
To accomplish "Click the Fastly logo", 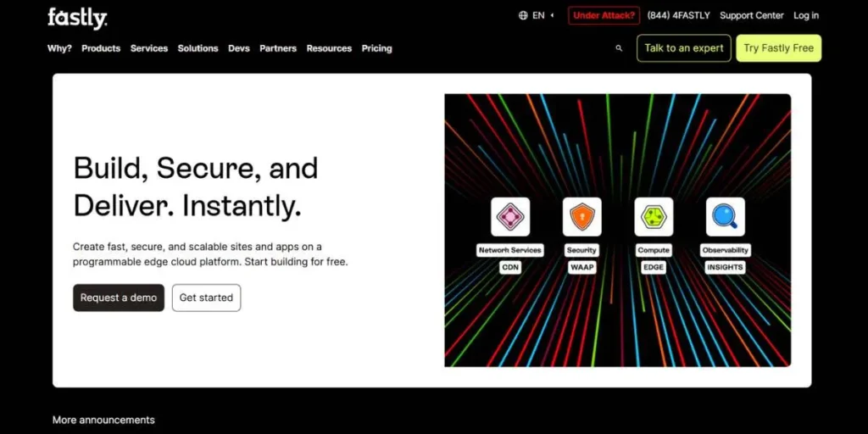I will [77, 17].
